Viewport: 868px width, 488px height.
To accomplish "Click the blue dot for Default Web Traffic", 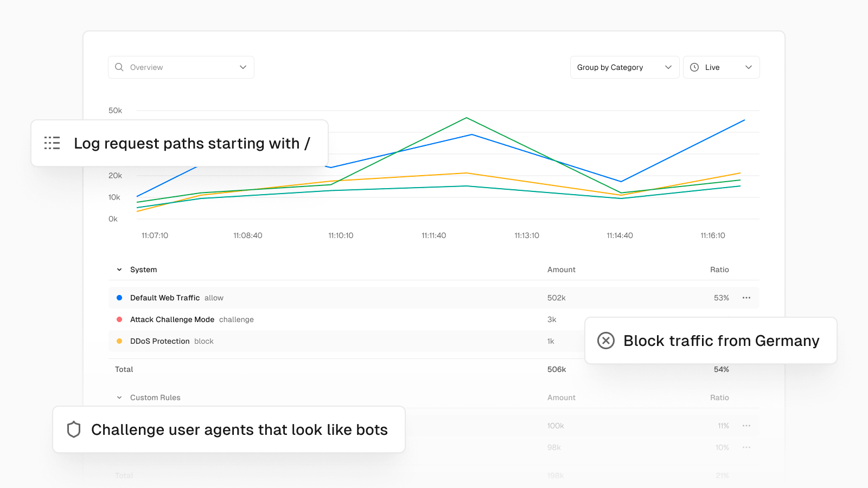I will coord(119,298).
